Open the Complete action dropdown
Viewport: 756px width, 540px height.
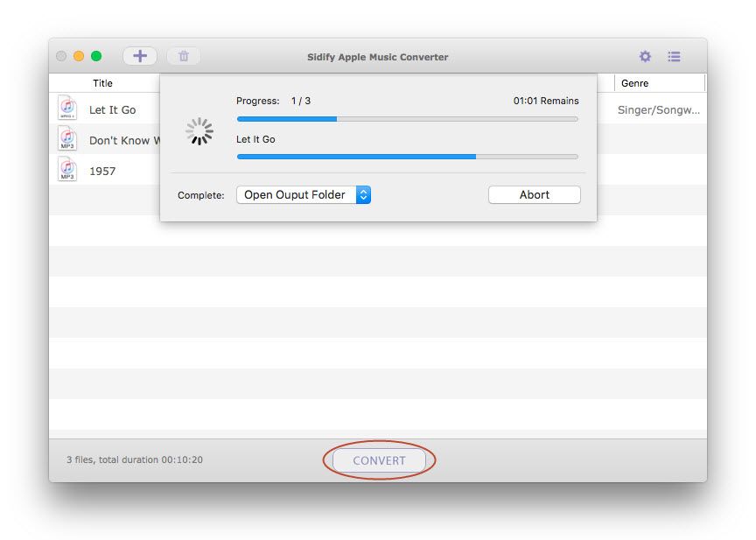tap(304, 195)
